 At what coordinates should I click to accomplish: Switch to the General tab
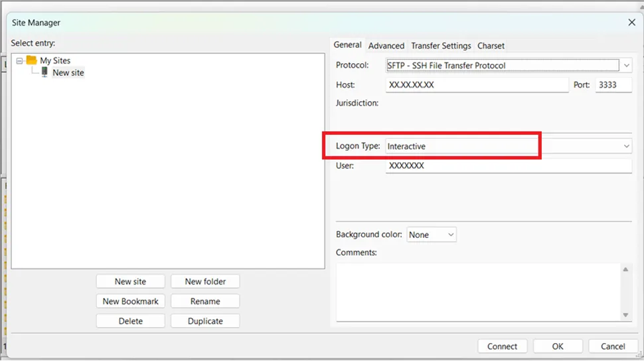point(347,45)
